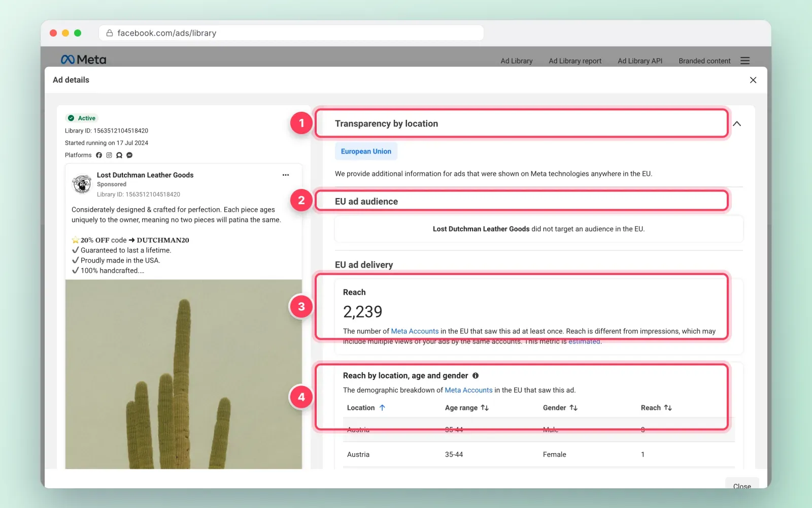Click the 35-44 cell in the Female row
Viewport: 812px width, 508px height.
454,455
